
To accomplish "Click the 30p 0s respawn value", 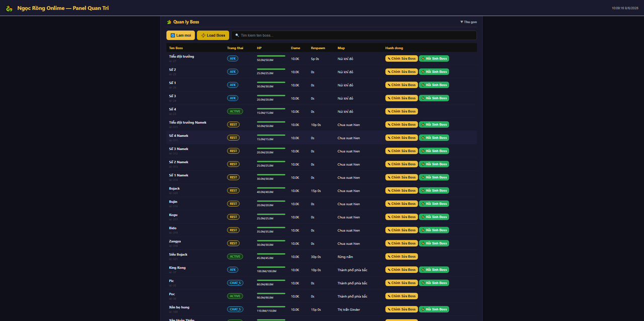I will [x=316, y=257].
